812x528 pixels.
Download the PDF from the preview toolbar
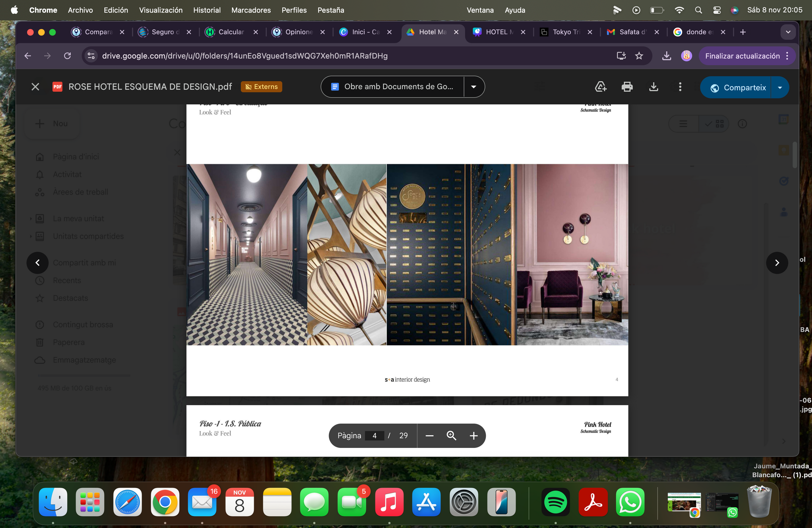pos(653,87)
